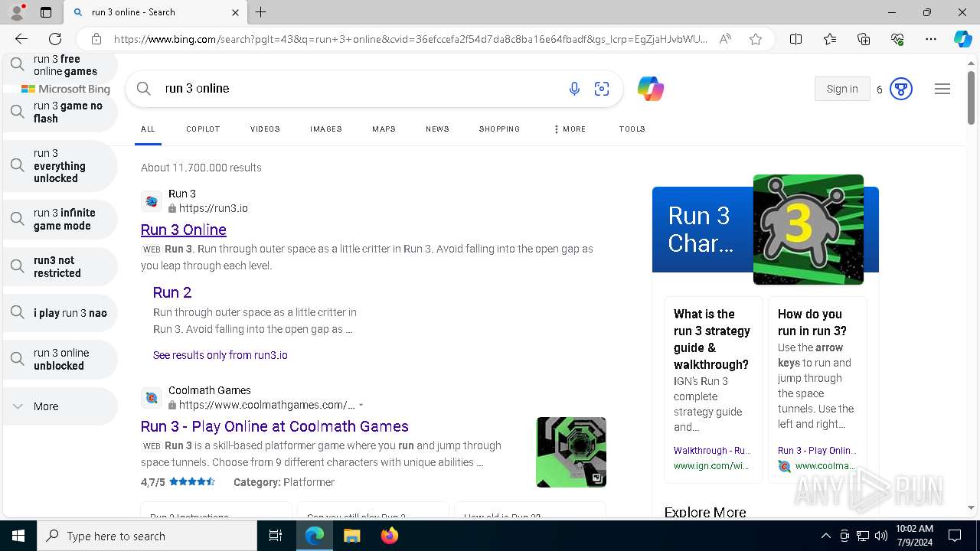Select the ALL results tab
Screen dimensions: 980x551
pyautogui.click(x=148, y=129)
